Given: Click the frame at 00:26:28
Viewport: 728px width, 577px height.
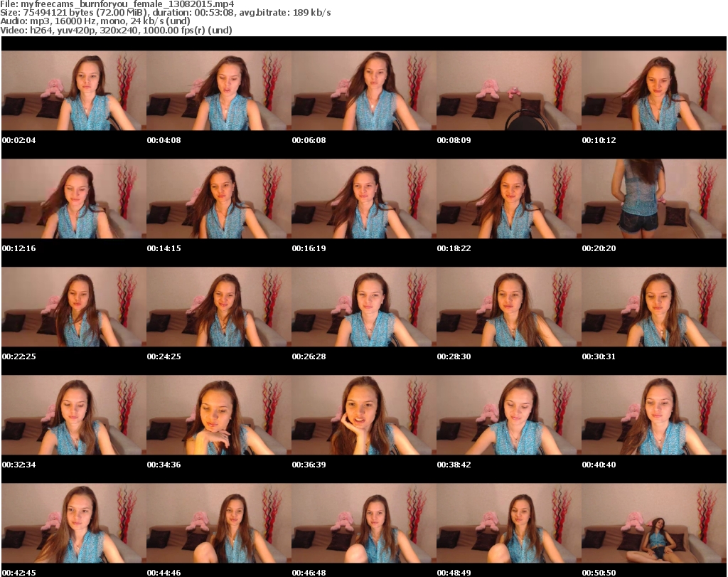Looking at the screenshot, I should pyautogui.click(x=363, y=307).
